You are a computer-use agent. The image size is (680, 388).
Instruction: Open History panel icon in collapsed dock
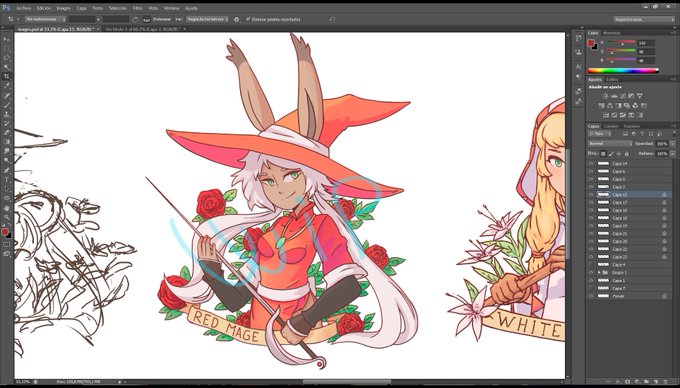(x=579, y=39)
